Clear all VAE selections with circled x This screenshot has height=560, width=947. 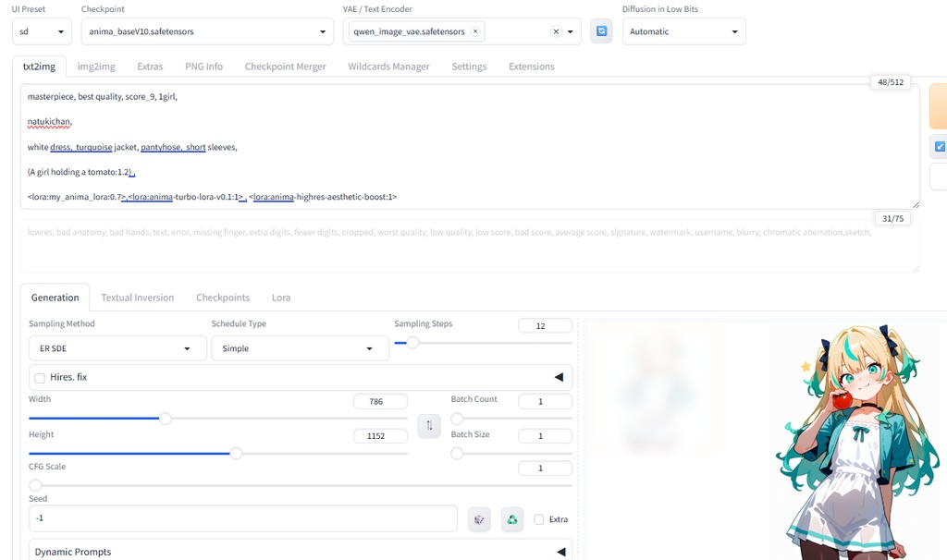tap(556, 31)
